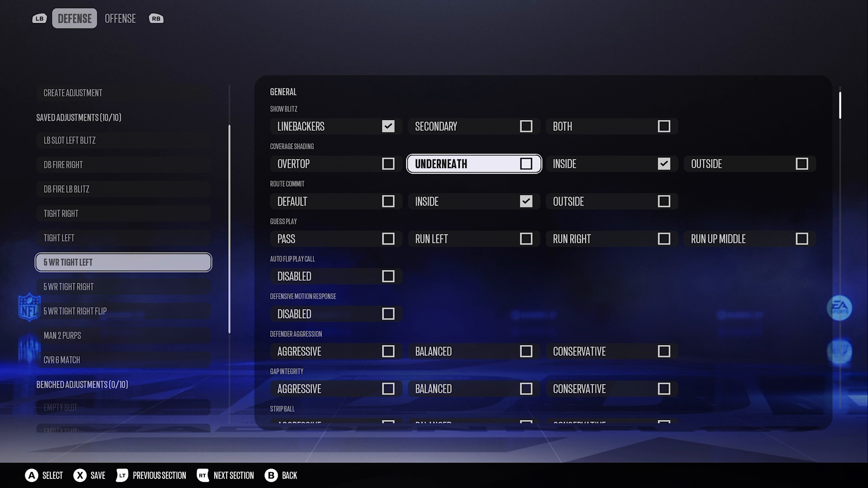This screenshot has width=868, height=488.
Task: Select DB Fire Right adjustment
Action: click(x=123, y=165)
